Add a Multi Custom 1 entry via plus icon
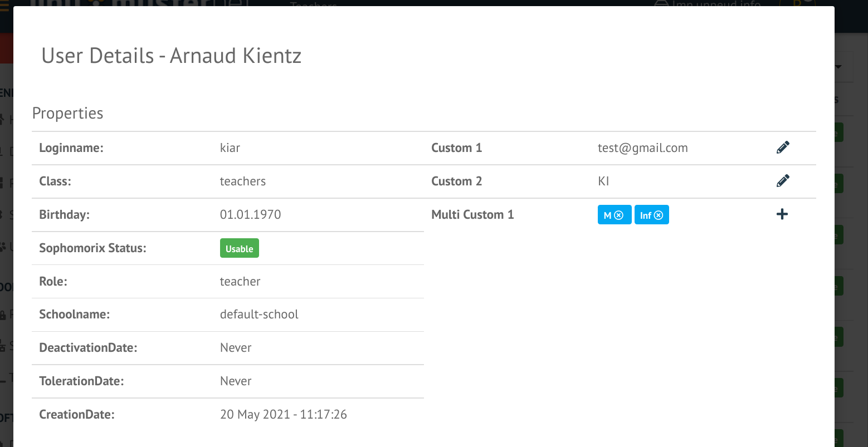The width and height of the screenshot is (868, 447). click(x=782, y=214)
